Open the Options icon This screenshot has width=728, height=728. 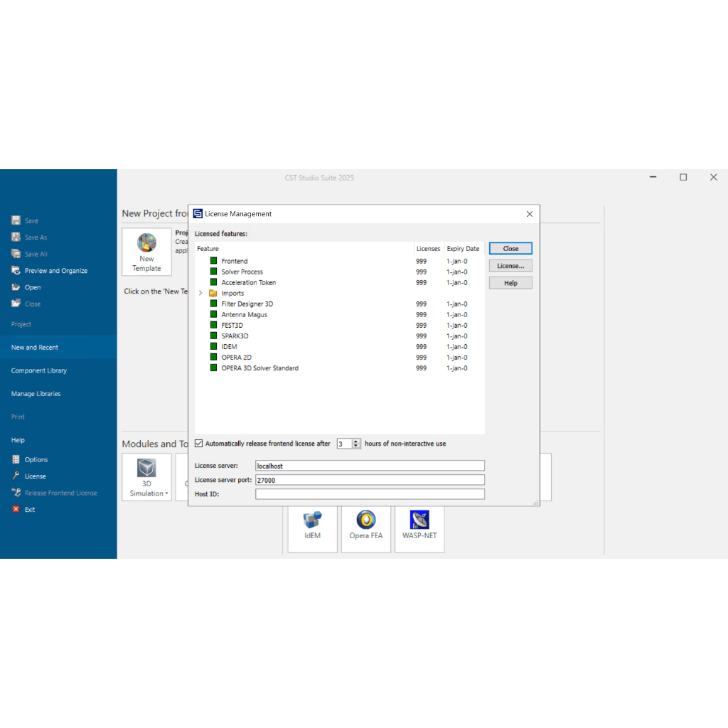(16, 460)
